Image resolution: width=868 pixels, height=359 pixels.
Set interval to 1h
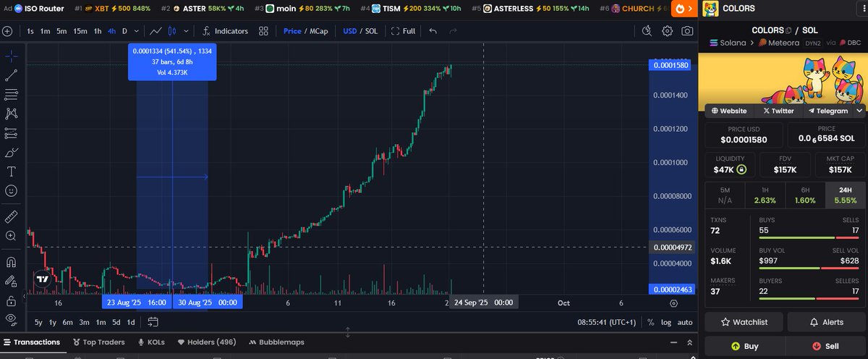coord(98,31)
